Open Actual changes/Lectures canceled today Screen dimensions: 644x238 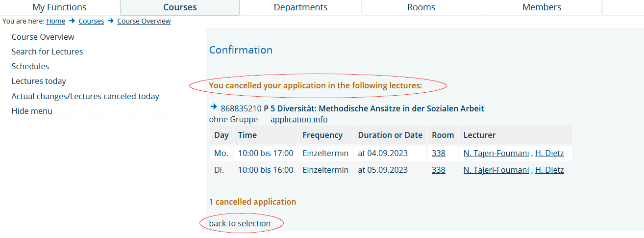point(85,96)
